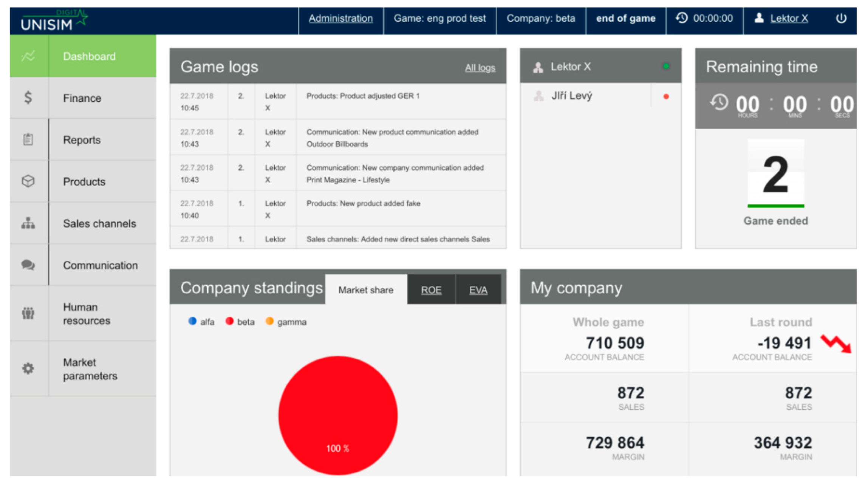868x483 pixels.
Task: Click the Products box icon
Action: [28, 181]
